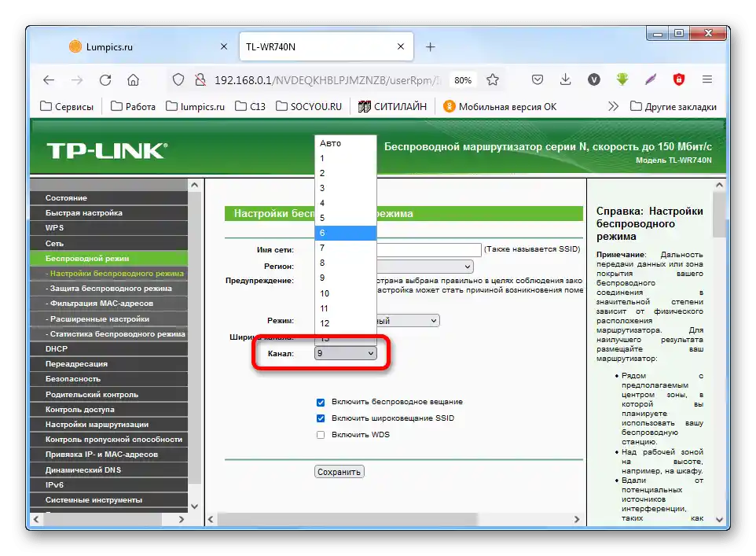Click the sidebar scroll up arrow

[x=194, y=185]
